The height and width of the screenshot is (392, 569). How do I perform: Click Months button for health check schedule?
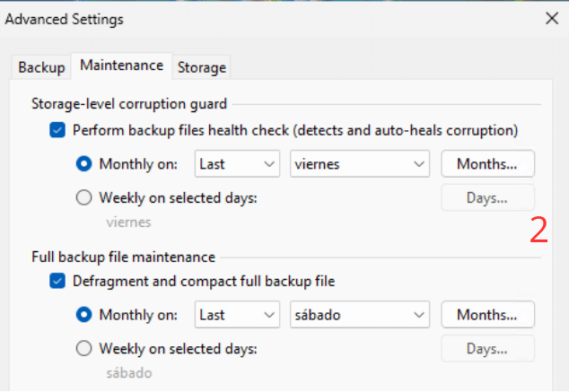pos(487,164)
